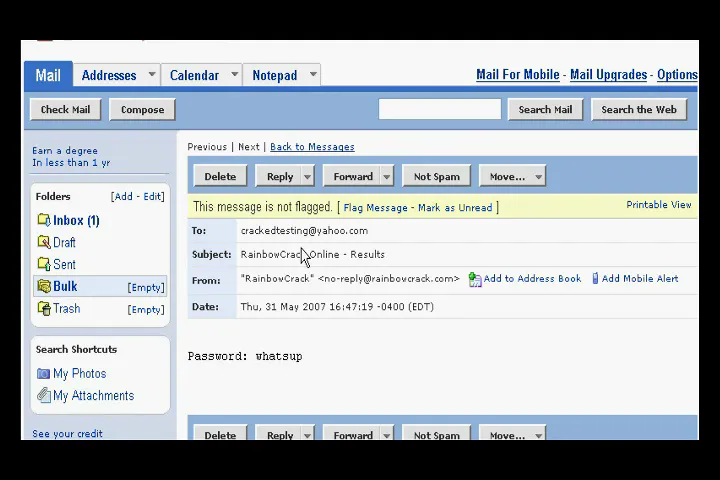Click the top Reply button
This screenshot has height=480, width=720.
pyautogui.click(x=279, y=176)
